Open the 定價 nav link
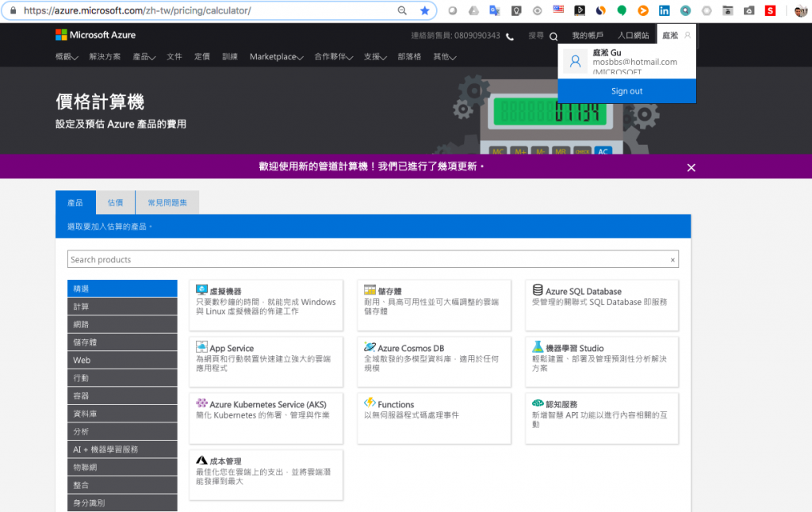The width and height of the screenshot is (812, 512). coord(202,57)
